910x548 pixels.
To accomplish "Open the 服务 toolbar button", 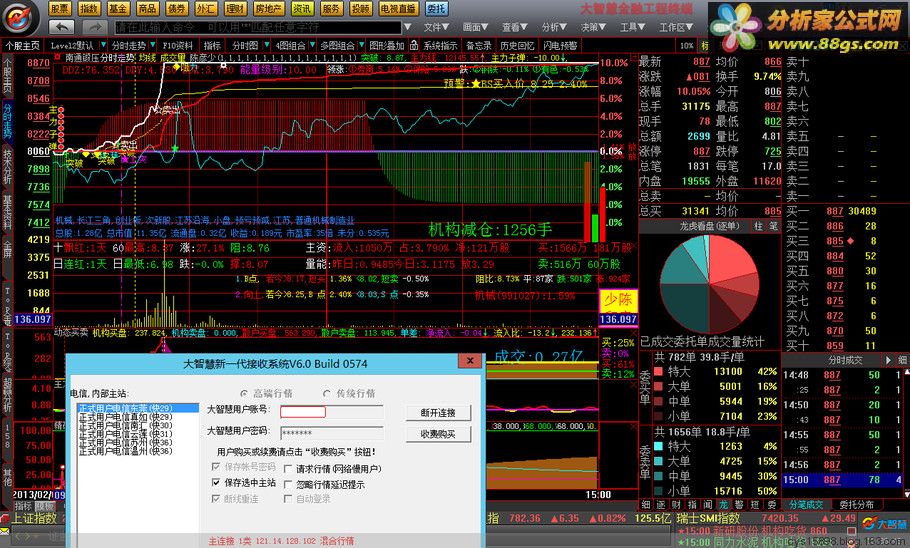I will point(331,9).
